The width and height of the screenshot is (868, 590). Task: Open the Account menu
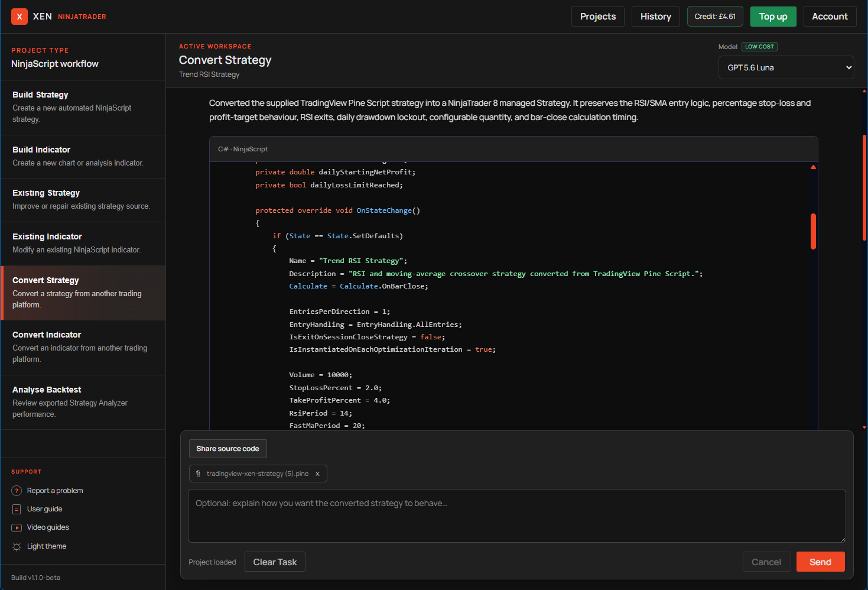pos(830,17)
